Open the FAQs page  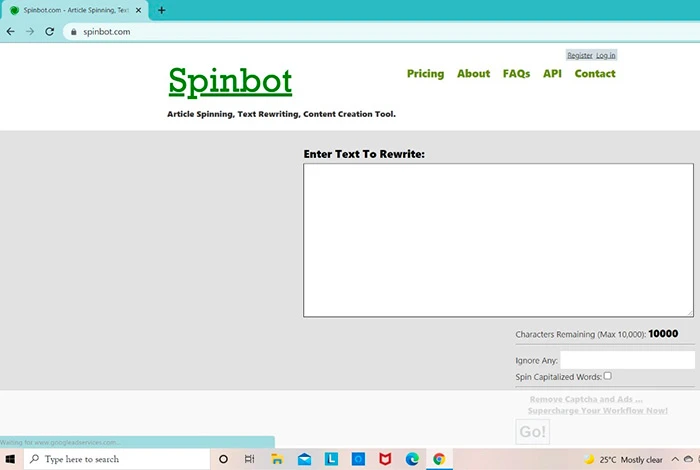tap(517, 74)
